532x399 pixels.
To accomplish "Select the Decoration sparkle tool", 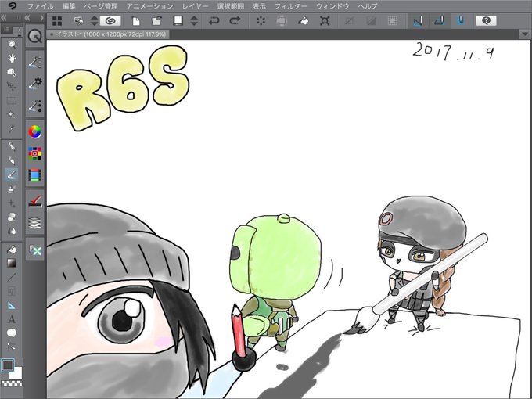I will (12, 203).
